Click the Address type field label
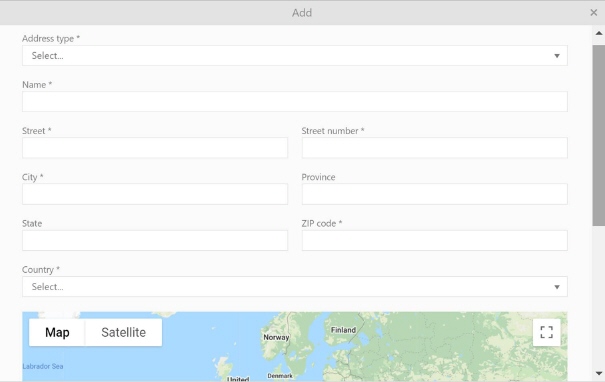 pos(51,39)
